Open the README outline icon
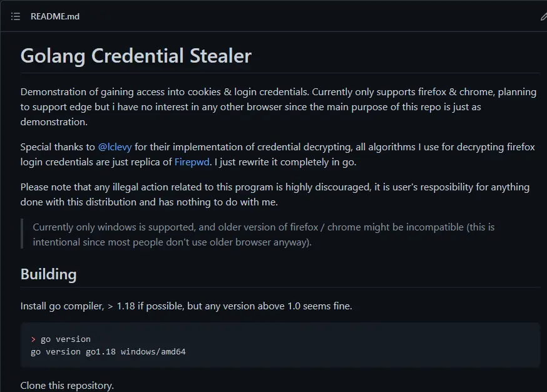This screenshot has width=547, height=392. point(15,16)
